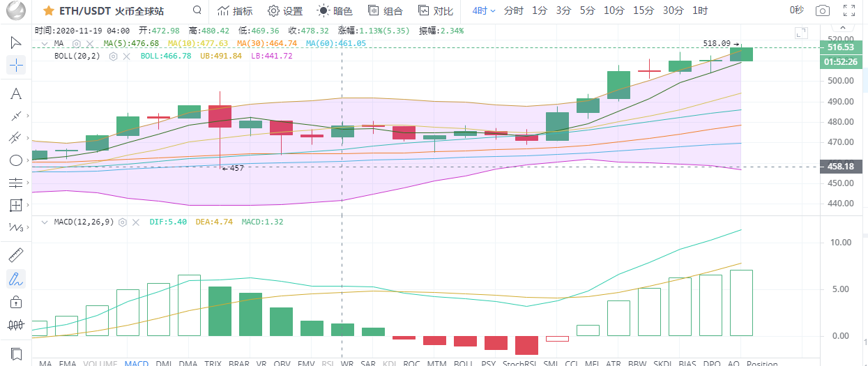Select the parallel channel drawing tool
868x366 pixels.
(x=15, y=138)
